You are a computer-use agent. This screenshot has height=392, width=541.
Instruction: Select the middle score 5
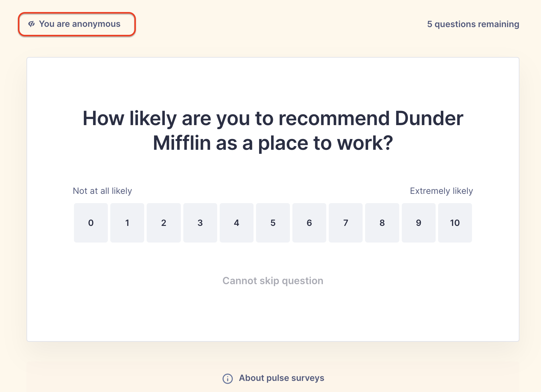click(273, 223)
